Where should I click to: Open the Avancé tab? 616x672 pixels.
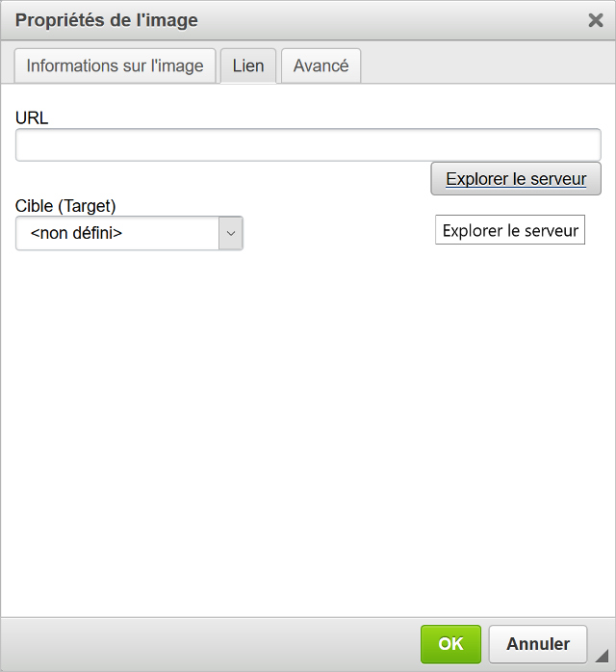[321, 66]
